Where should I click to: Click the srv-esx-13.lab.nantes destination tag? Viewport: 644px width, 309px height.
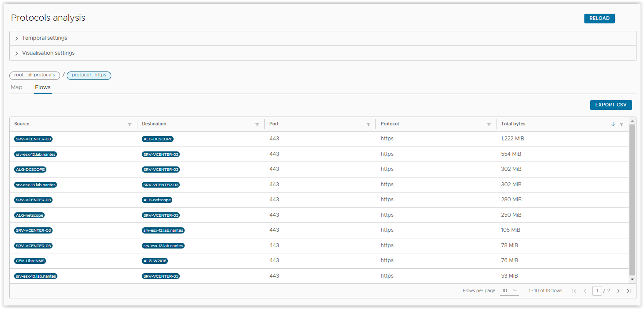point(163,246)
